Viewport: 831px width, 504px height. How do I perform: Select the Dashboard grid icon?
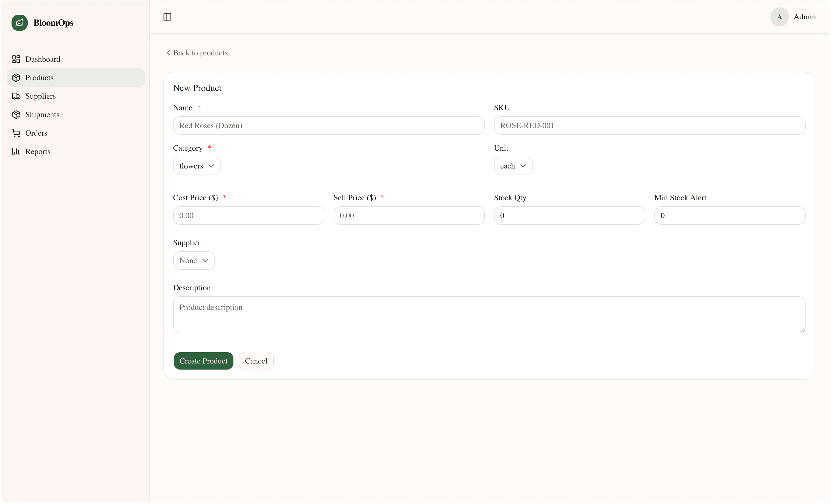click(16, 59)
